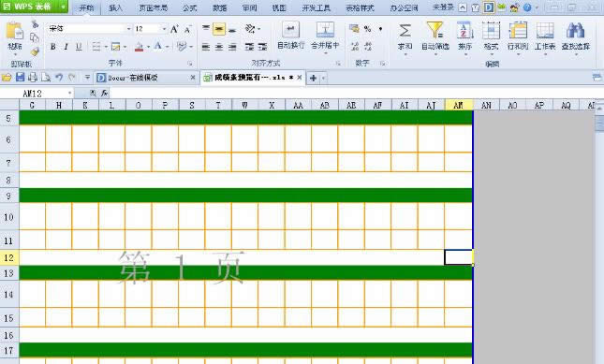Add a new document tab with plus button

click(x=313, y=78)
